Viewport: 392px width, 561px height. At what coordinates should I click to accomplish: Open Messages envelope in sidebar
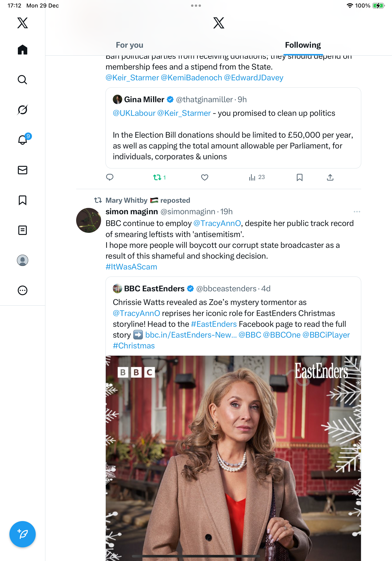pos(23,170)
